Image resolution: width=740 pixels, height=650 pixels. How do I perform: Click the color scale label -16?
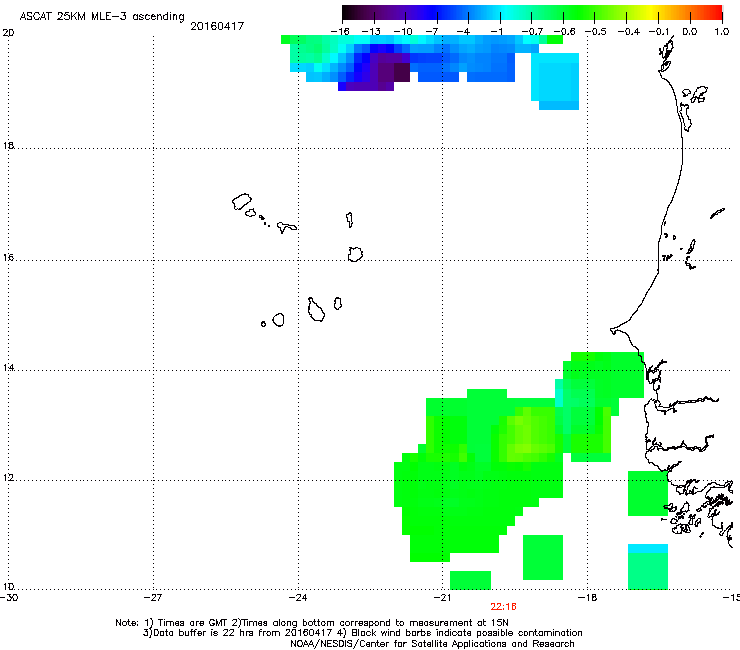tap(340, 32)
